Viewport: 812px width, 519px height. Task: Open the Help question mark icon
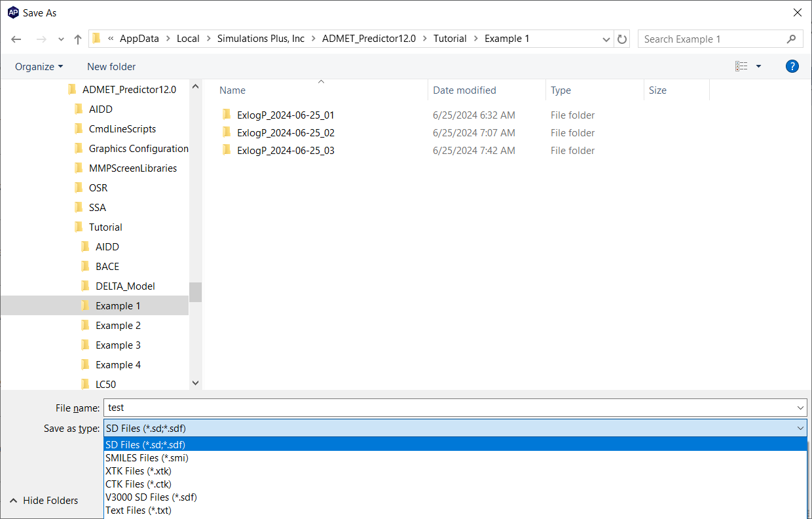click(x=792, y=66)
